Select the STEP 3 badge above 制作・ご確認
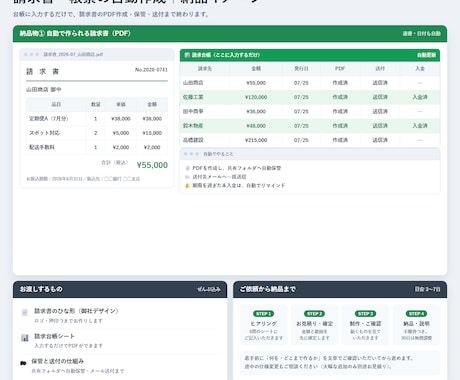This screenshot has width=460, height=380. click(x=365, y=314)
